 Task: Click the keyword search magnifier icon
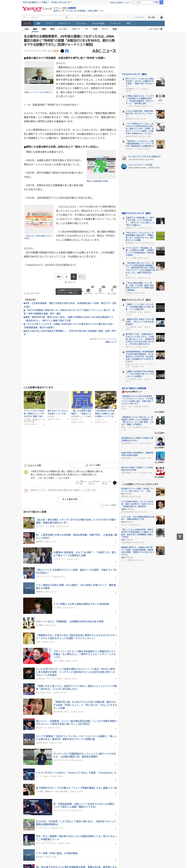click(x=66, y=17)
